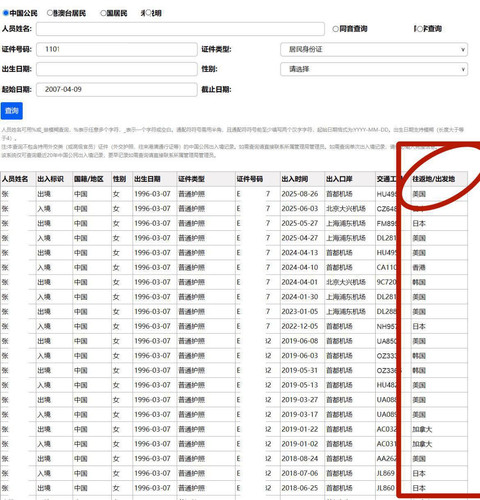
Task: Select the 2025-04-27 date cell
Action: 300,238
